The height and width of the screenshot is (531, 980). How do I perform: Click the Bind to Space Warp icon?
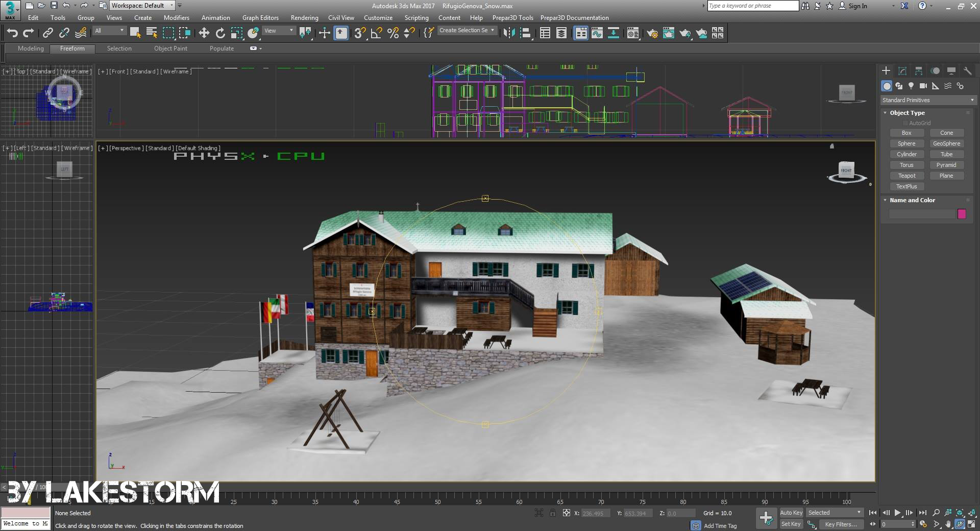81,33
